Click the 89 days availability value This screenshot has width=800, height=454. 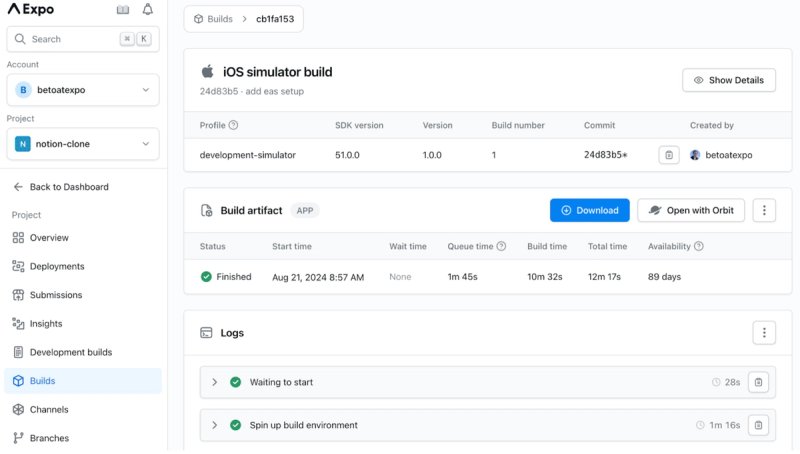tap(664, 276)
